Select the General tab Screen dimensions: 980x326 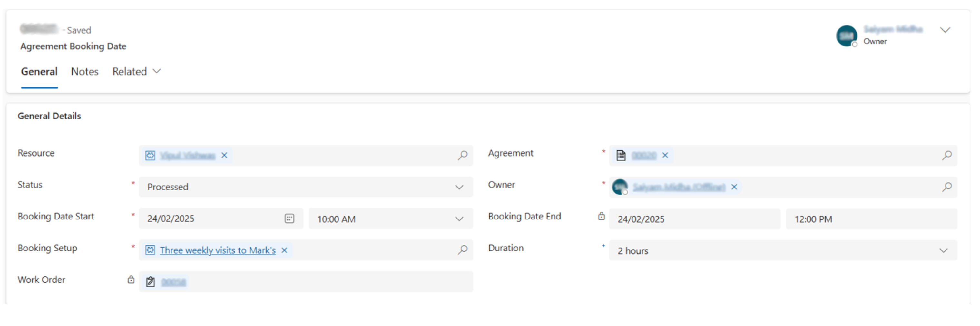tap(39, 72)
